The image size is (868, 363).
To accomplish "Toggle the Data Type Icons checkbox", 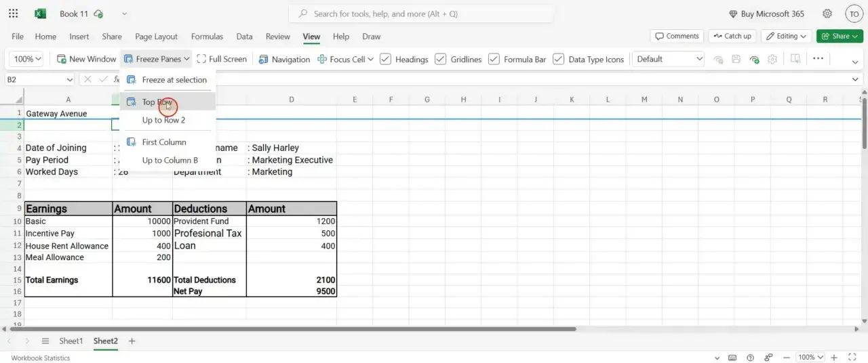I will click(559, 59).
